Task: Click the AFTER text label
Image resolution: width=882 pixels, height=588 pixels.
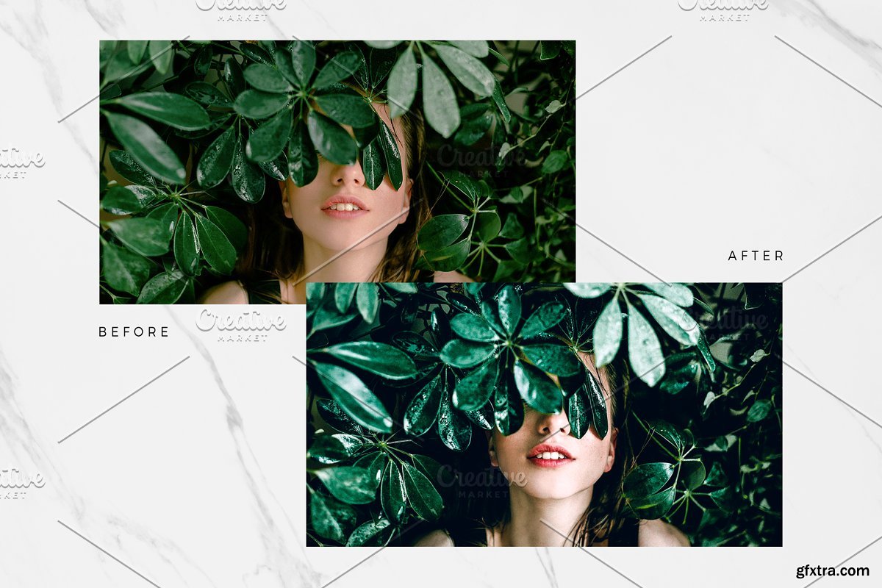Action: pos(756,256)
